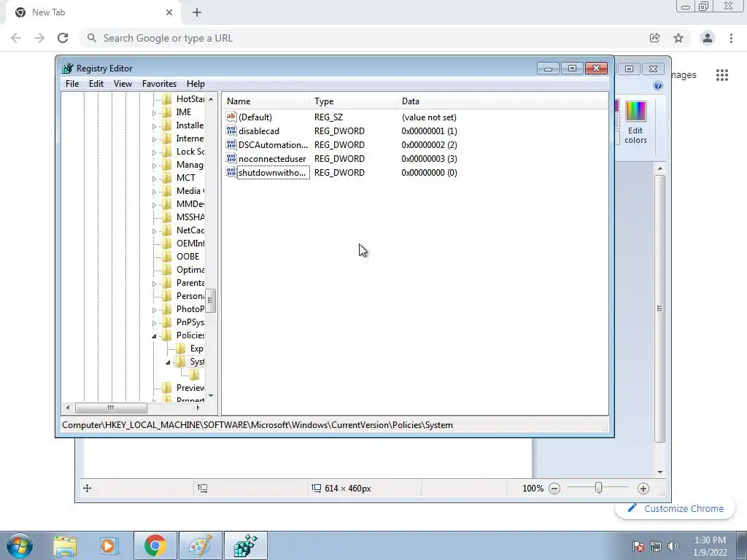Reload the Chrome page
This screenshot has height=560, width=747.
point(63,38)
